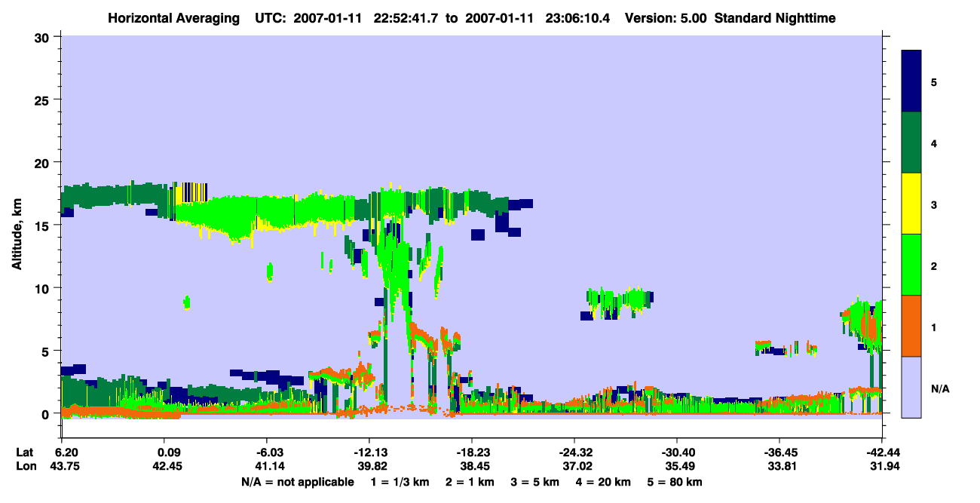This screenshot has height=503, width=980.
Task: Click longitude value '33.81'
Action: click(781, 466)
